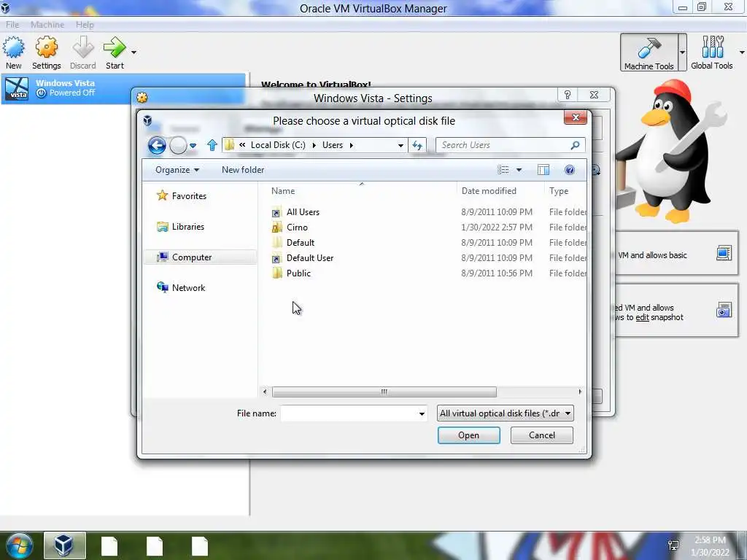Open the Windows Start orb
Viewport: 747px width, 560px height.
pyautogui.click(x=20, y=545)
